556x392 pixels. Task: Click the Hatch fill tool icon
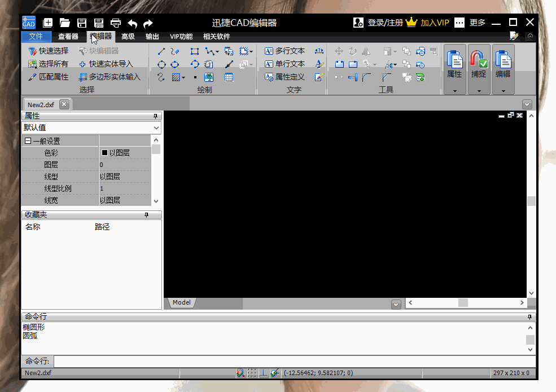pos(176,77)
